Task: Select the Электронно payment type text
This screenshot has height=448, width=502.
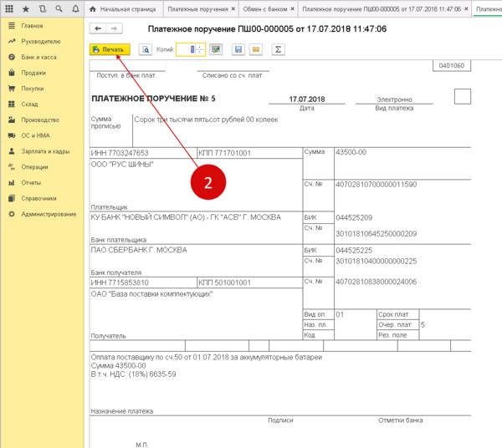Action: 394,99
